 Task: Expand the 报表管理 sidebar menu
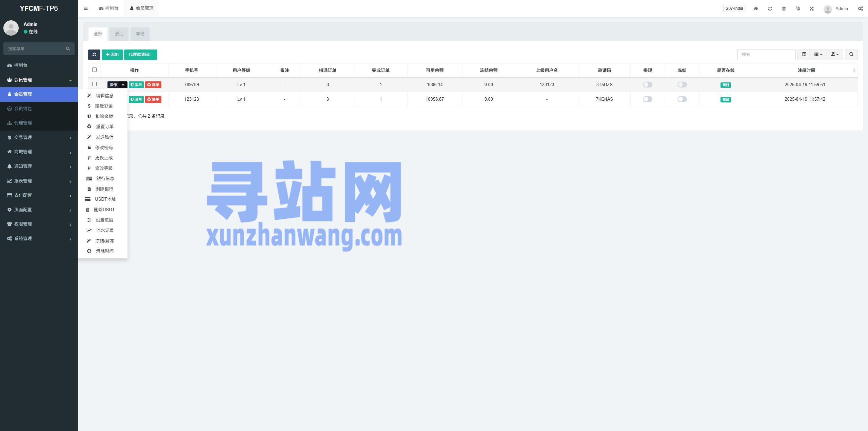(39, 181)
